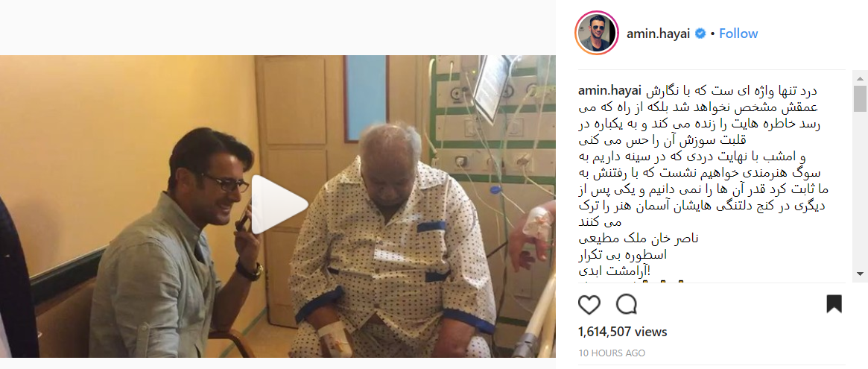This screenshot has width=868, height=369.
Task: Follow the amin.hayai account
Action: tap(738, 34)
